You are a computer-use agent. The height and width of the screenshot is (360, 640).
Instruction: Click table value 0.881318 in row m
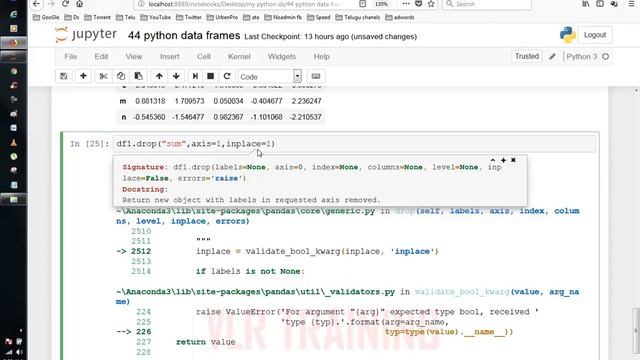click(150, 101)
